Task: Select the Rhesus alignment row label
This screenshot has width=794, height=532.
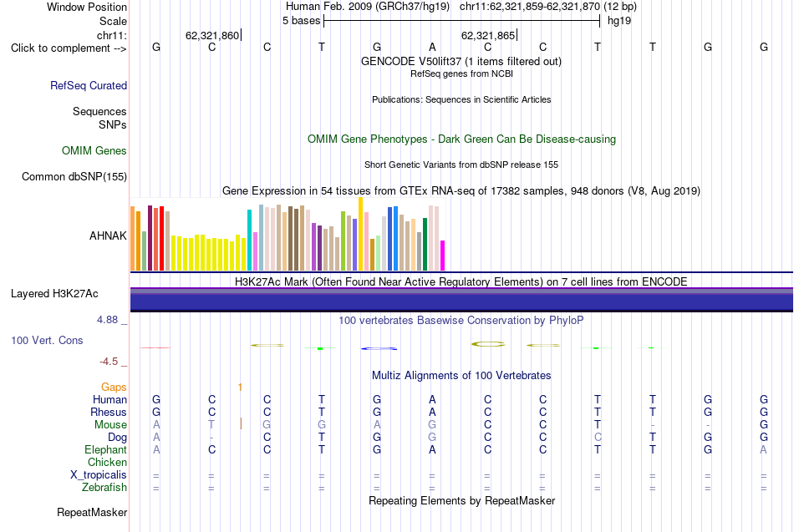Action: [x=109, y=412]
